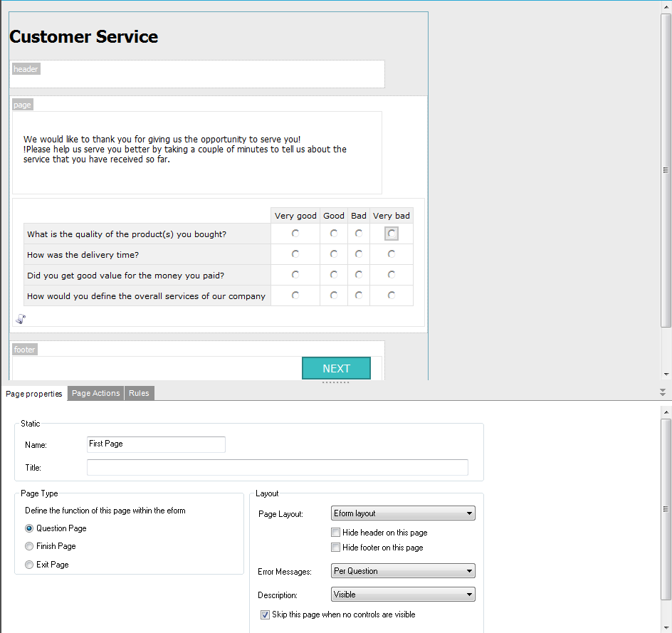Image resolution: width=672 pixels, height=633 pixels.
Task: Click the splitter grip dots below NEXT
Action: pos(336,382)
